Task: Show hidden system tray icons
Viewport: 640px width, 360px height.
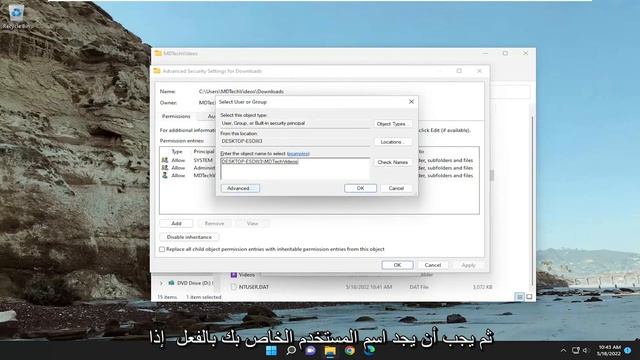Action: tap(563, 351)
